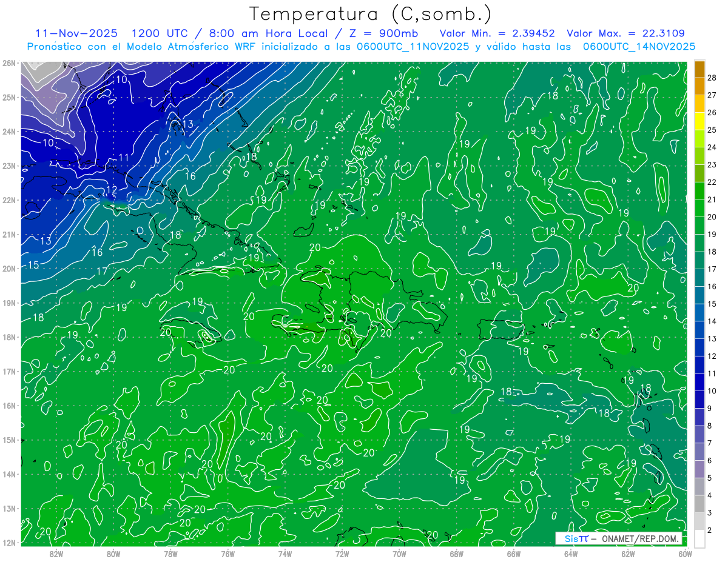Screen dimensions: 728x562
Task: Click the longitude axis label "60W"
Action: [x=685, y=554]
